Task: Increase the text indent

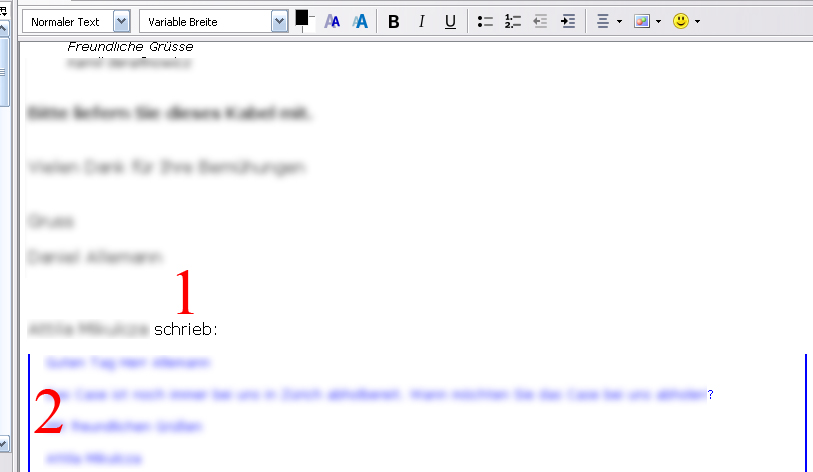Action: tap(568, 21)
